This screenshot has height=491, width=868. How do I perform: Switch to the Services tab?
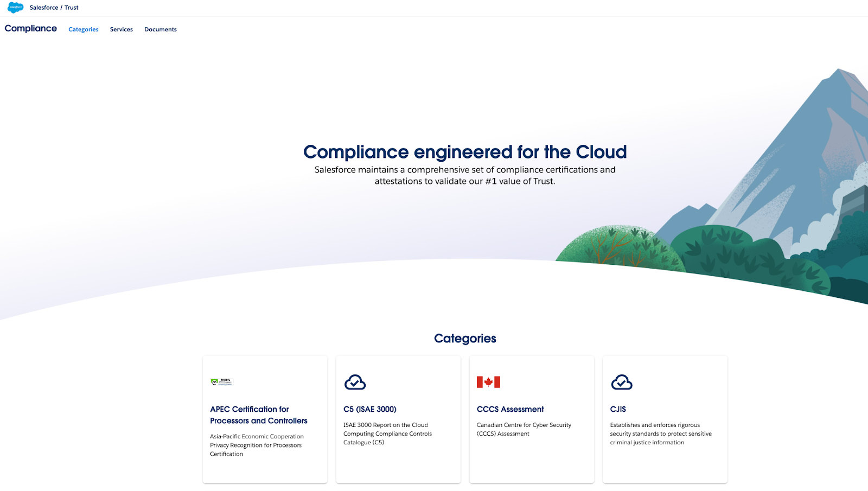coord(122,29)
